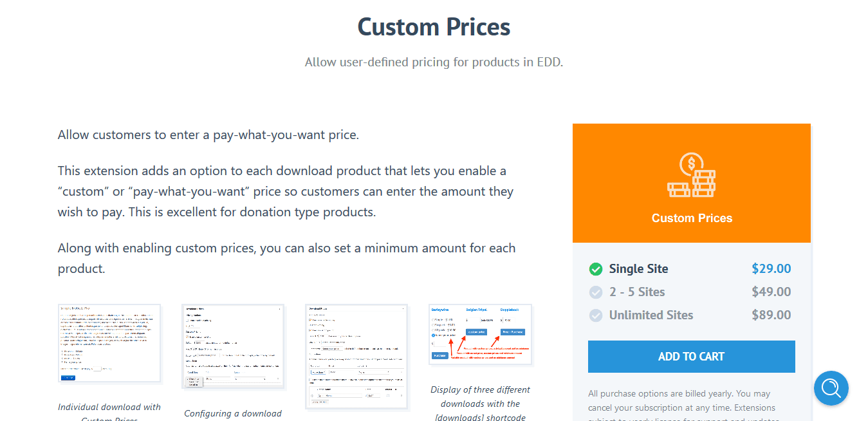Open the floating search magnifier button
Image resolution: width=868 pixels, height=421 pixels.
coord(831,388)
